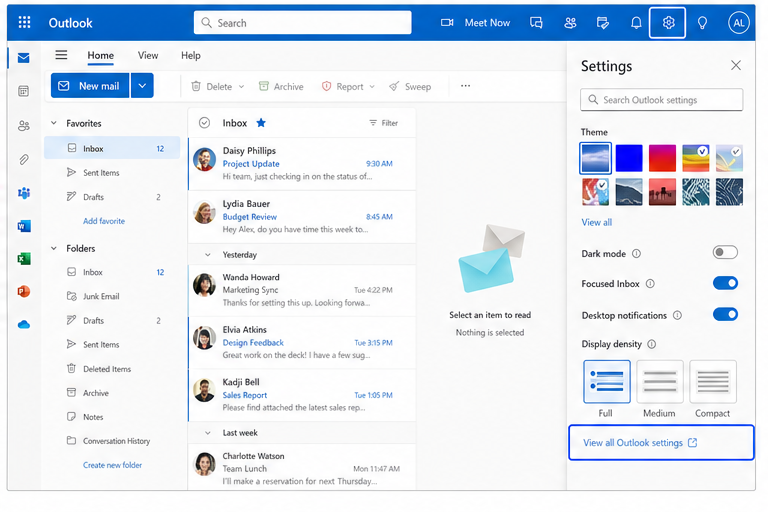Screen dimensions: 768x512
Task: Switch to Mail in left rail
Action: [24, 58]
